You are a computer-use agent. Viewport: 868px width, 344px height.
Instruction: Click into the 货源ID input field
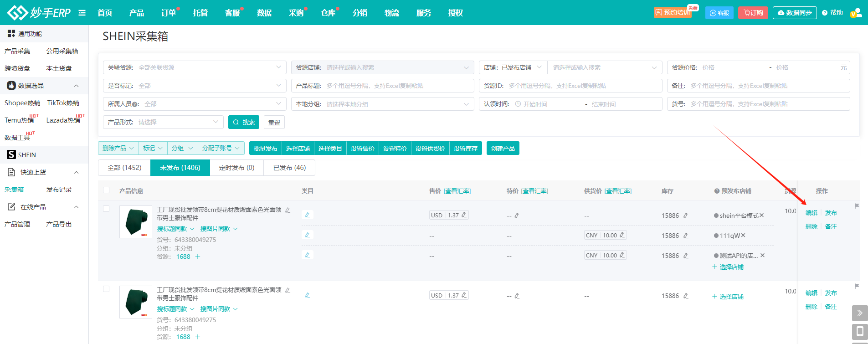tap(570, 86)
